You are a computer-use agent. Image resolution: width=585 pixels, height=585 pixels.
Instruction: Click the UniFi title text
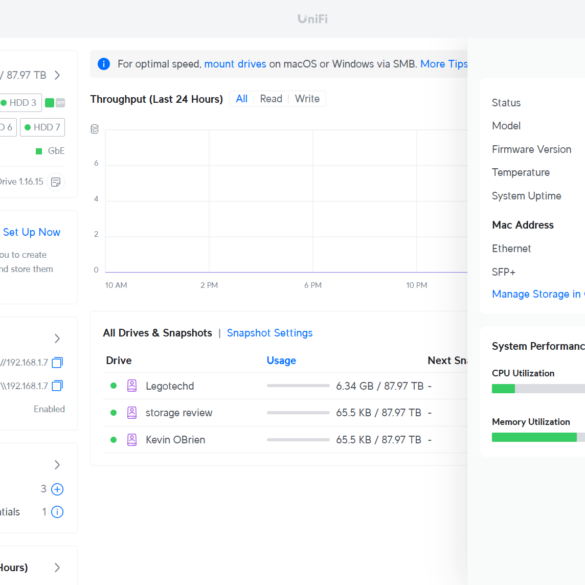pyautogui.click(x=313, y=19)
